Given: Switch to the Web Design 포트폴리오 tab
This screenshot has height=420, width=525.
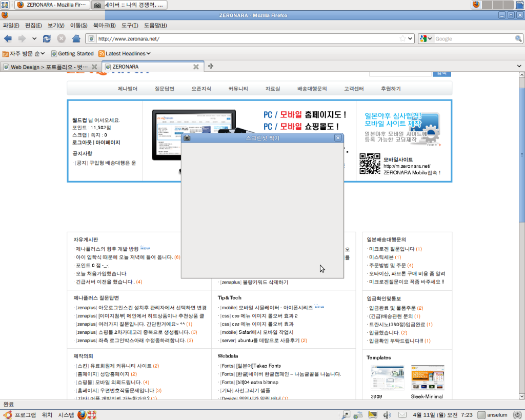Looking at the screenshot, I should pyautogui.click(x=45, y=67).
